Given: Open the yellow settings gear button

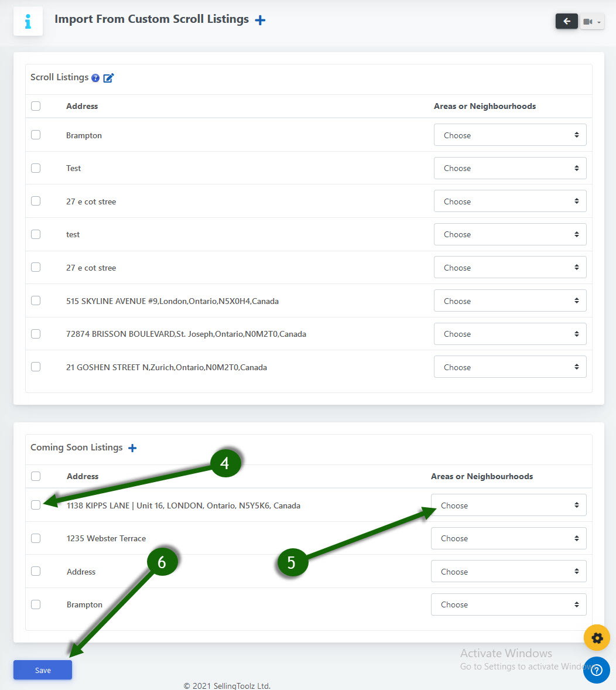Looking at the screenshot, I should click(597, 638).
